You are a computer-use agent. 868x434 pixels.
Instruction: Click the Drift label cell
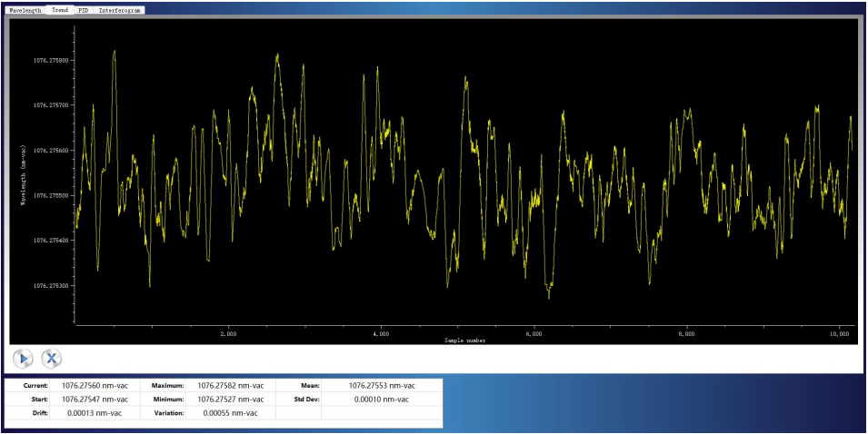point(27,412)
